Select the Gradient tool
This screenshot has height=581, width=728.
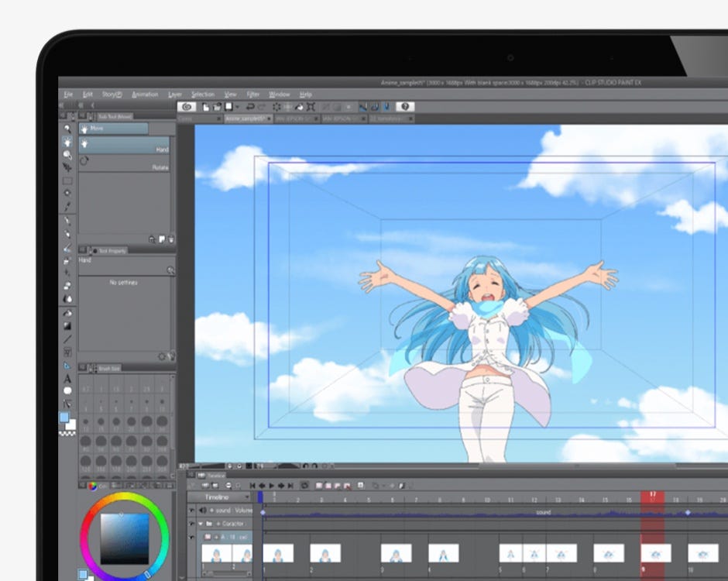[67, 326]
